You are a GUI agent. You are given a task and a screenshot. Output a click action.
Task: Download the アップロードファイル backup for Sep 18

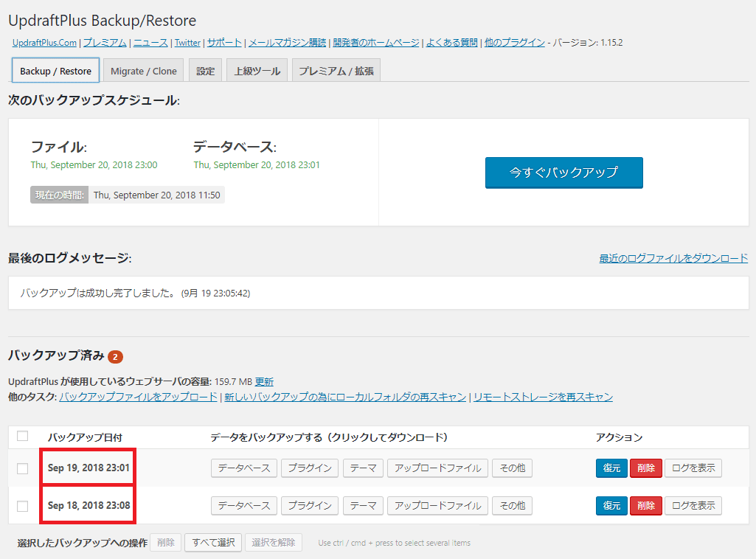click(437, 505)
